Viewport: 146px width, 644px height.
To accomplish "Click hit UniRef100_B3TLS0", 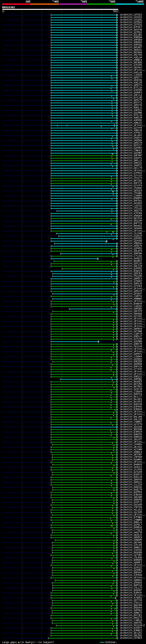I will [x=131, y=87].
